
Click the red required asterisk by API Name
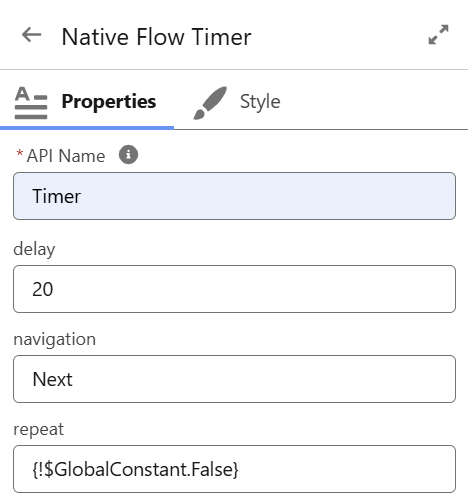tap(19, 154)
